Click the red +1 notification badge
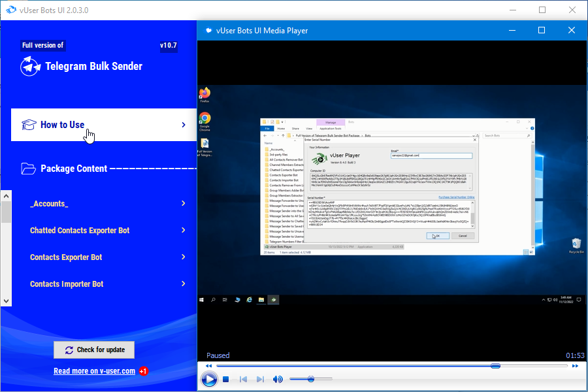This screenshot has width=588, height=392. (144, 371)
